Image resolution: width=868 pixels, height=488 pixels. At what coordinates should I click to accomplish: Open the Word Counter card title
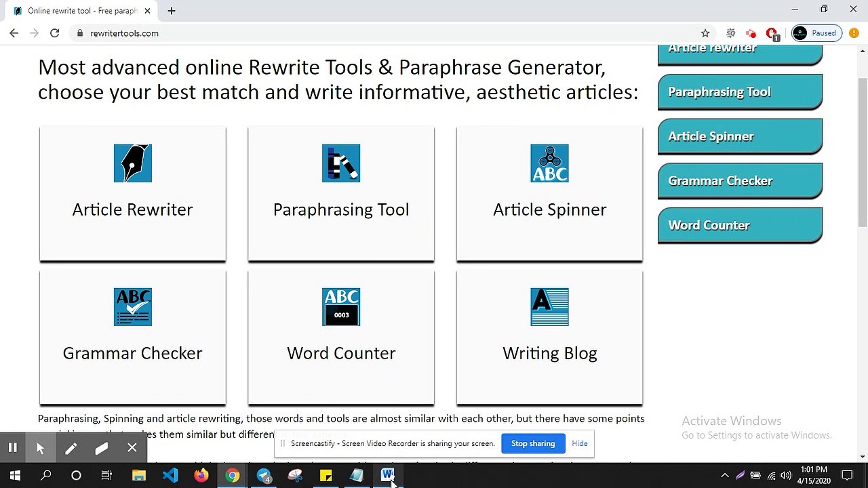(341, 353)
